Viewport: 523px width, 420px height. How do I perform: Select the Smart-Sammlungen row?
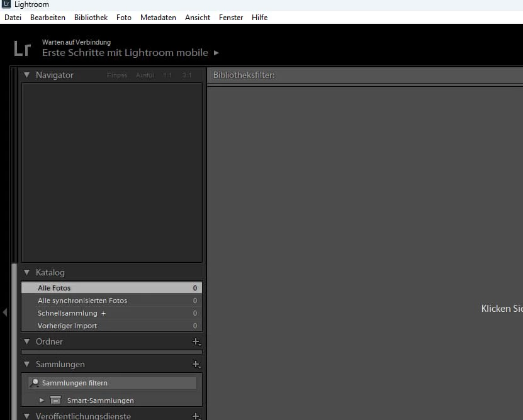[x=112, y=401]
